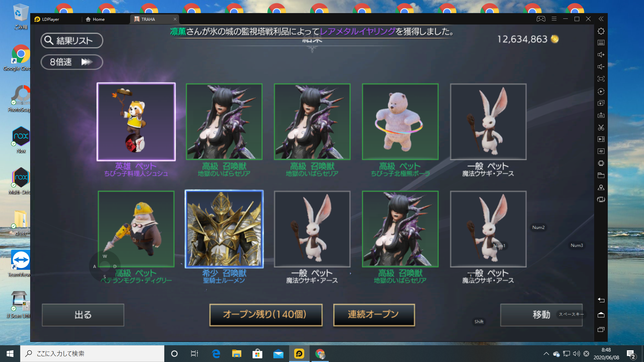644x362 pixels.
Task: Click the Num2 key mapping marker
Action: click(538, 227)
